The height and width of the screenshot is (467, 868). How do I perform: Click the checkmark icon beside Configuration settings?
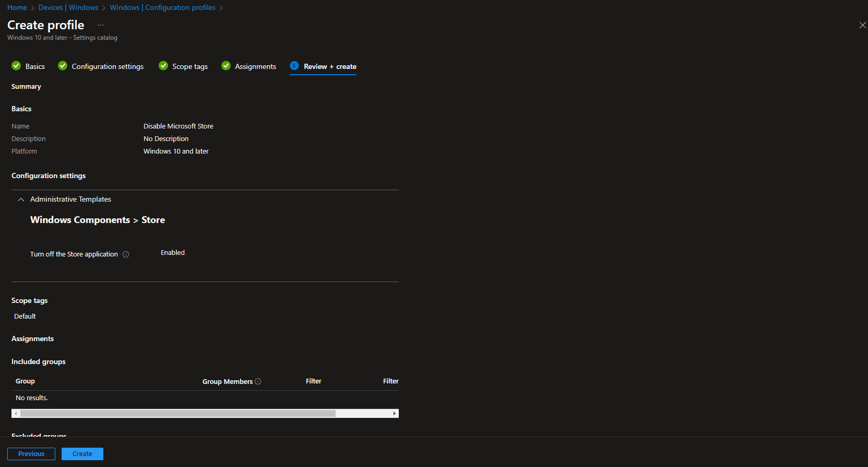click(63, 65)
